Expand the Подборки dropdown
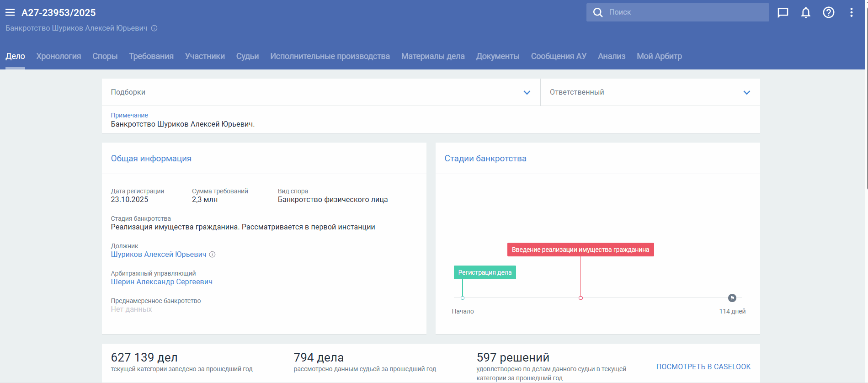This screenshot has height=383, width=868. coord(527,92)
